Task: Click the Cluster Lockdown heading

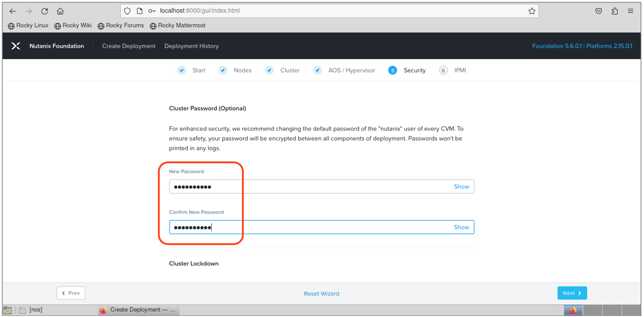Action: pos(194,264)
